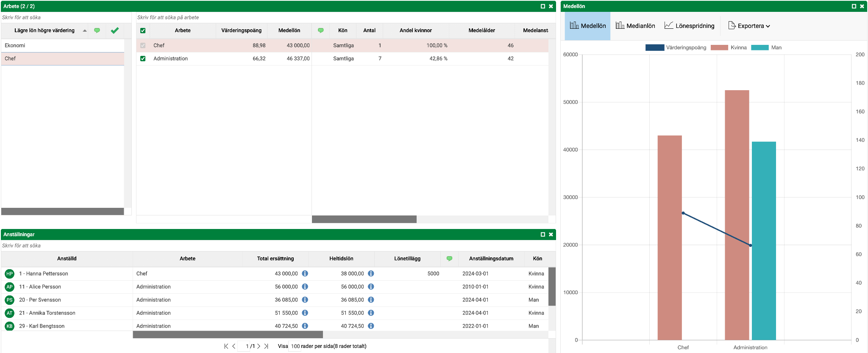Screen dimensions: 868x353
Task: Toggle Värderingspoäng legend swatch in chart
Action: pyautogui.click(x=654, y=47)
